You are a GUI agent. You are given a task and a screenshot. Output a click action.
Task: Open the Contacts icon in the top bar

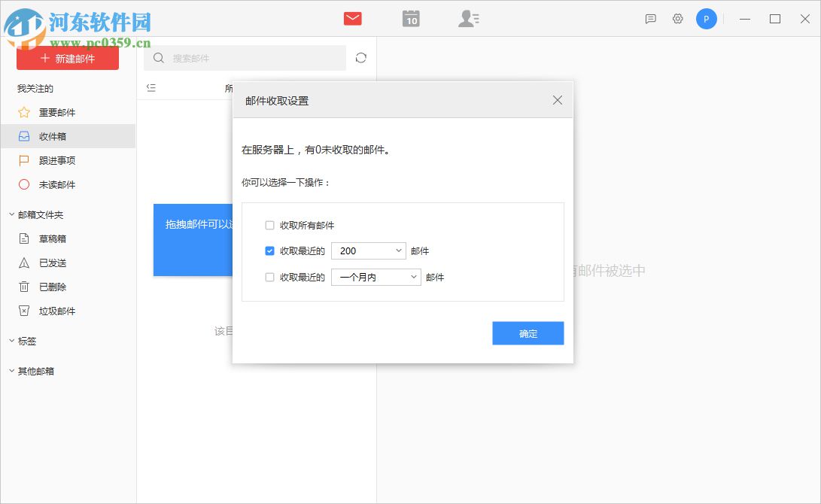(469, 18)
